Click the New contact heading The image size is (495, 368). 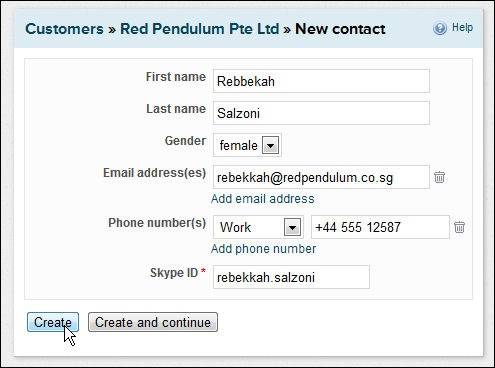click(340, 29)
